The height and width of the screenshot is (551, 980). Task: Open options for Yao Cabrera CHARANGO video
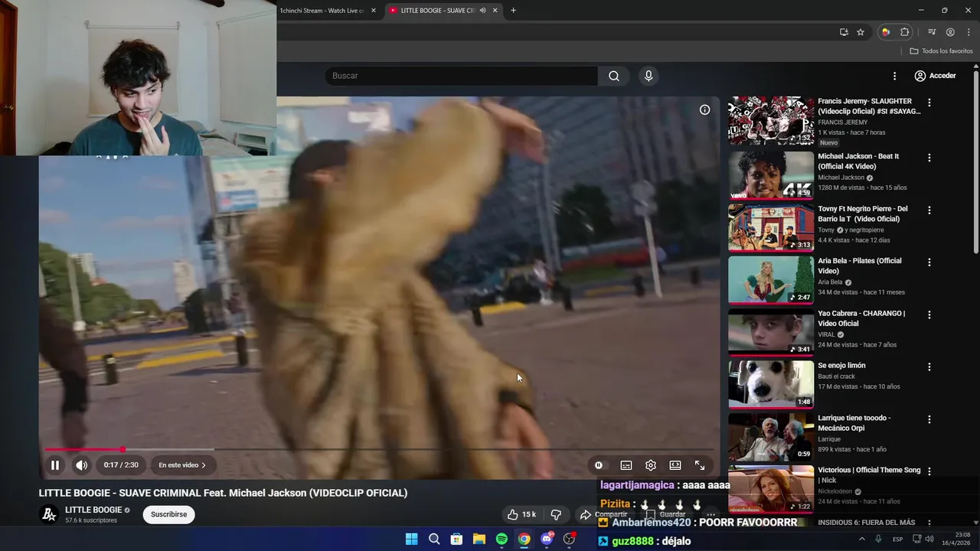pos(929,315)
